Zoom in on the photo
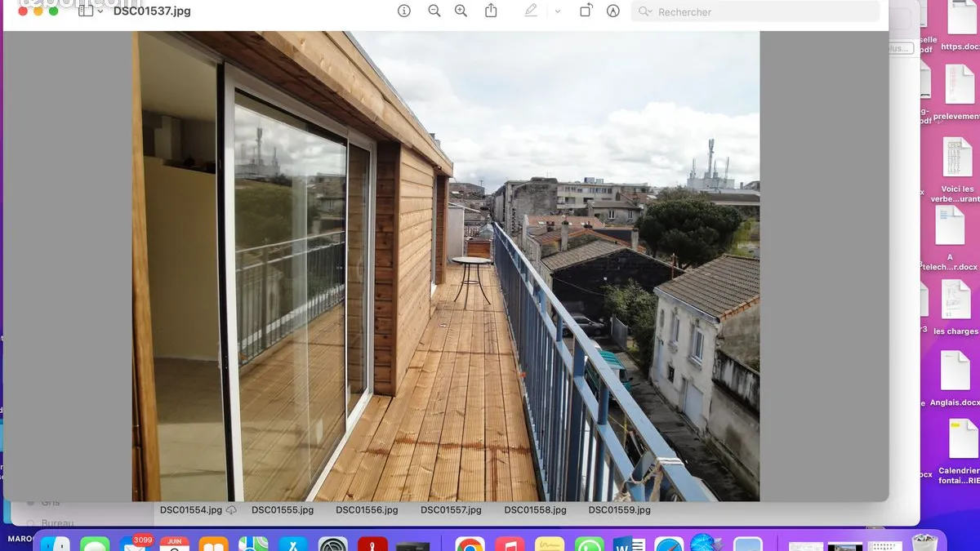980x551 pixels. (x=461, y=11)
